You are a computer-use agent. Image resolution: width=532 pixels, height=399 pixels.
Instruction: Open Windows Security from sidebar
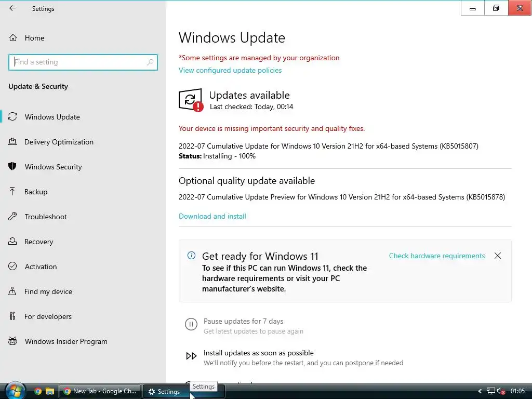(54, 167)
